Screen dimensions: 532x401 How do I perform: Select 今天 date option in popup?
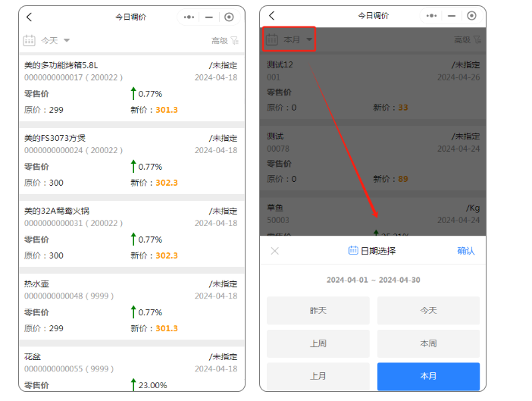[428, 311]
